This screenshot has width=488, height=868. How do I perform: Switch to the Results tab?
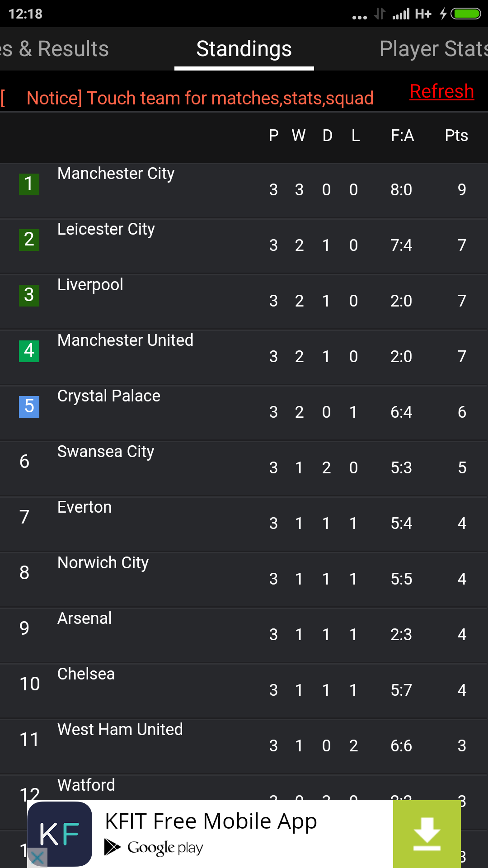coord(54,49)
